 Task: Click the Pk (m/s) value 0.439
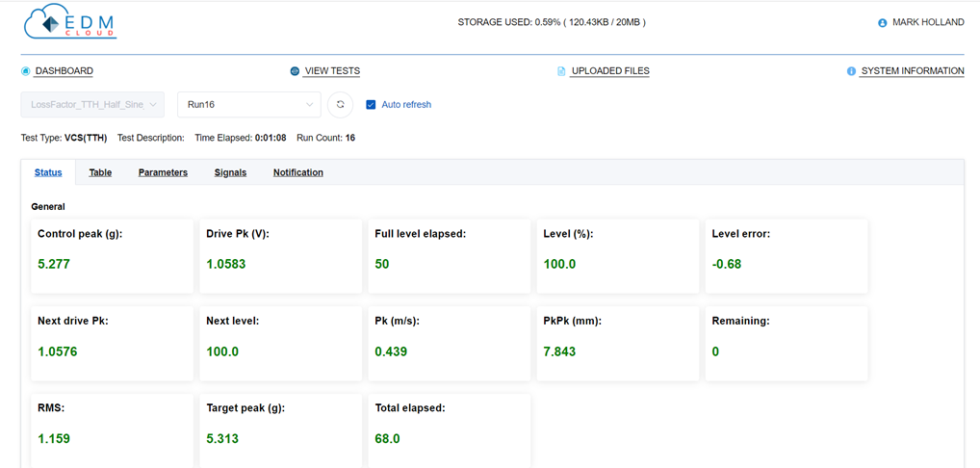click(x=391, y=351)
